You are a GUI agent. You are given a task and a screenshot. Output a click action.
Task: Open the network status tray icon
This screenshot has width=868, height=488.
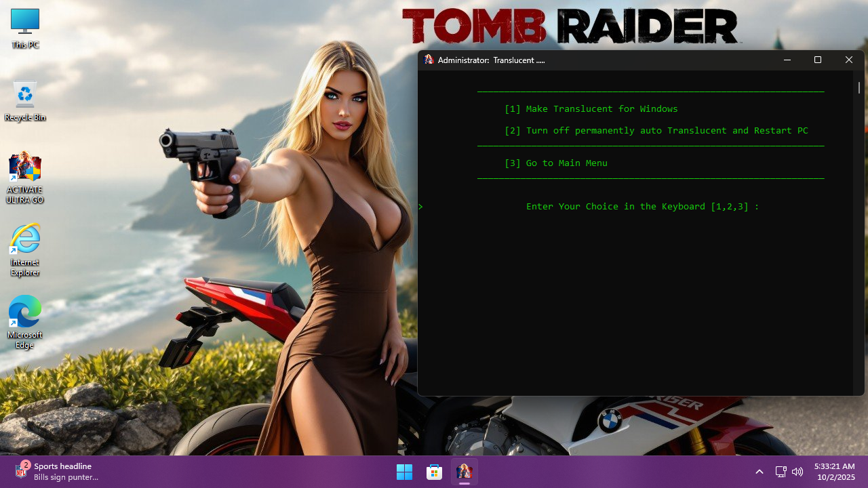pyautogui.click(x=781, y=472)
